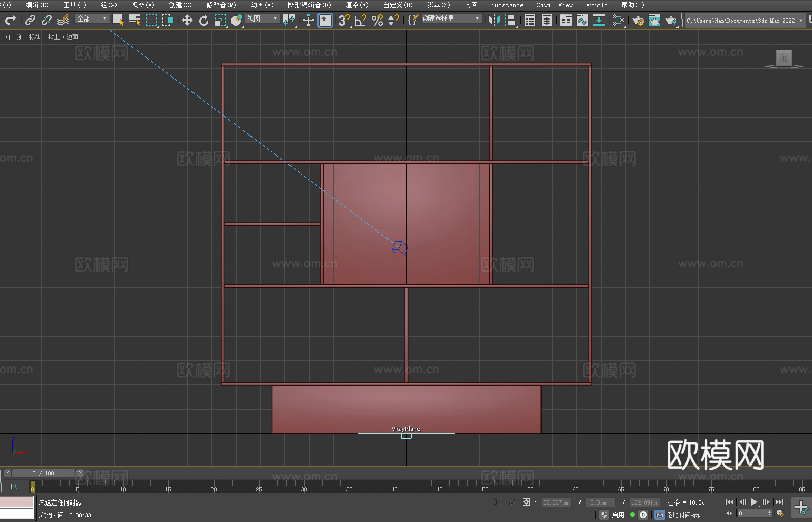Select the Link objects tool
812x522 pixels.
point(30,20)
